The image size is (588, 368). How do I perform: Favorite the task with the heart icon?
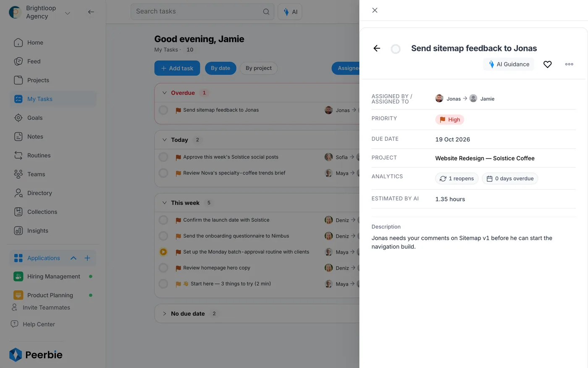pos(547,64)
